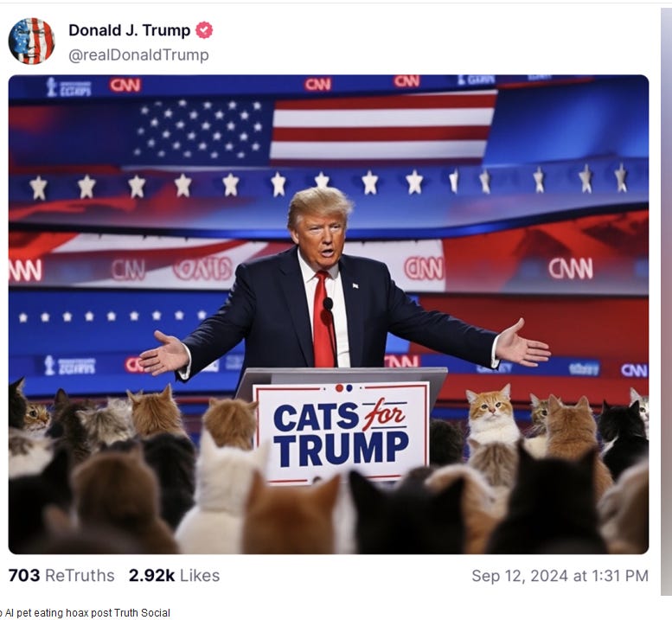Image resolution: width=672 pixels, height=620 pixels.
Task: Click the podium microphone in image
Action: (329, 304)
